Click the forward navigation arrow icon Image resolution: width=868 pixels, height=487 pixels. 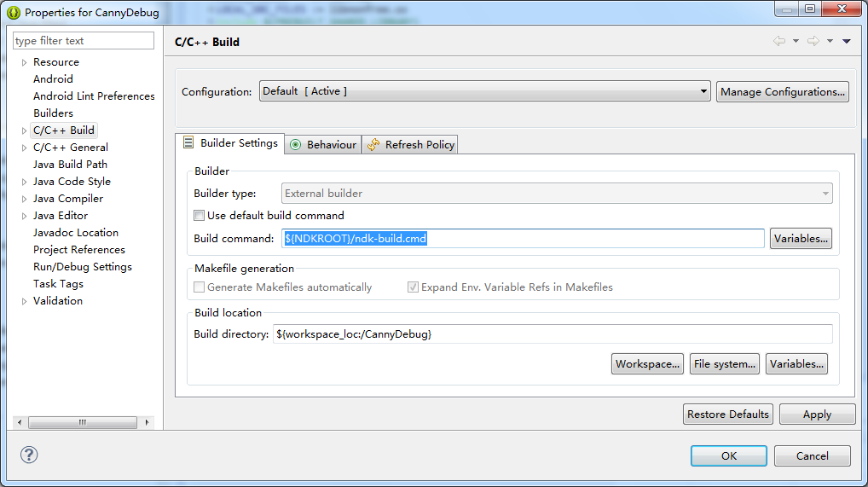[x=813, y=41]
